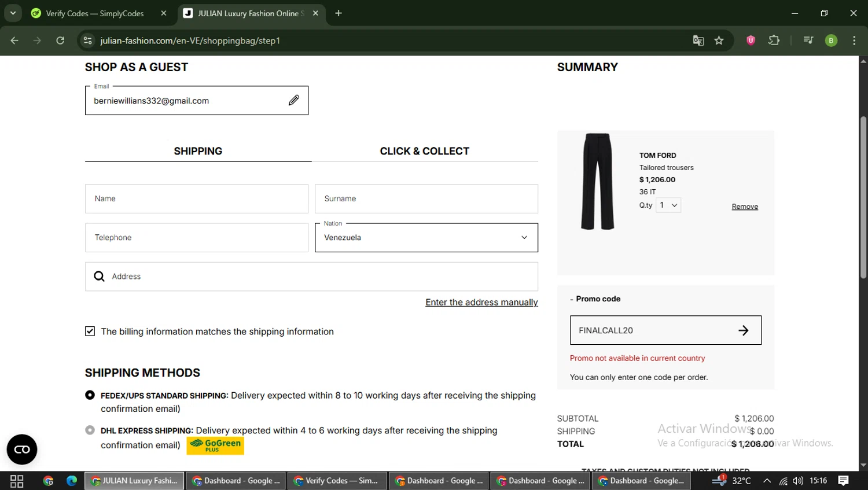This screenshot has height=490, width=868.
Task: Open the Verify Codes taskbar window
Action: (x=337, y=481)
